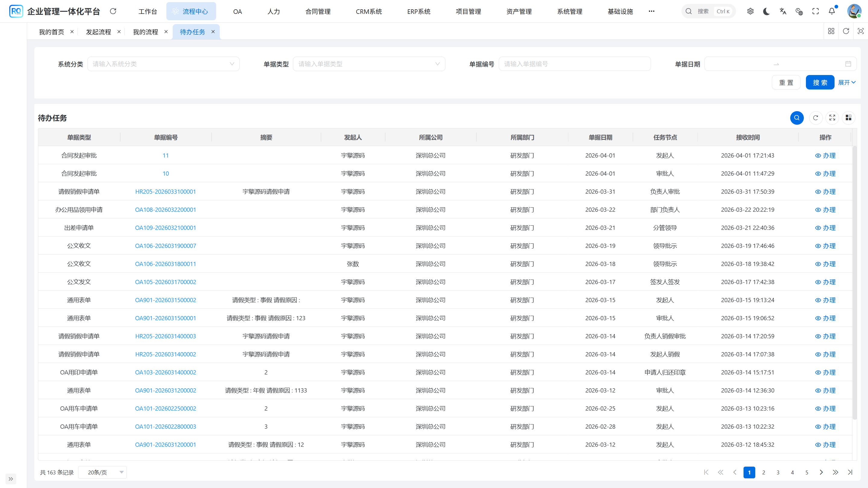Click the blue table search icon
The width and height of the screenshot is (868, 488).
(797, 118)
